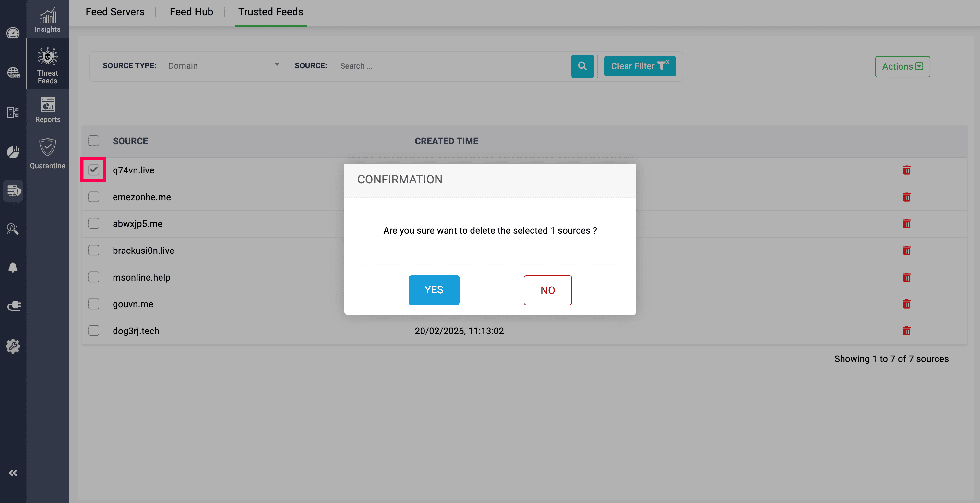Check the msonline.help checkbox

click(x=93, y=277)
